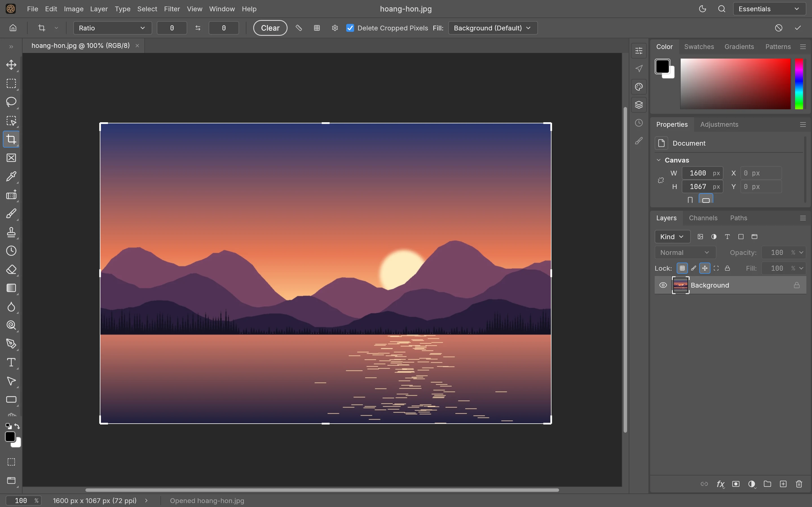Select the Lasso tool

(11, 102)
